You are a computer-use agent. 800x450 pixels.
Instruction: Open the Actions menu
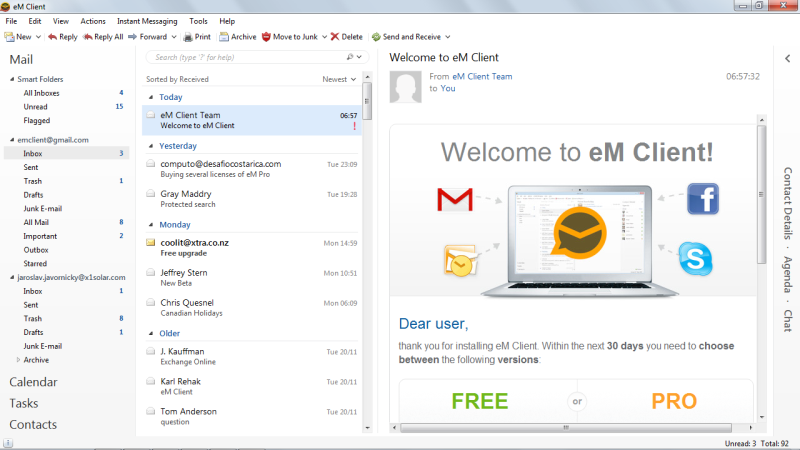pyautogui.click(x=93, y=21)
